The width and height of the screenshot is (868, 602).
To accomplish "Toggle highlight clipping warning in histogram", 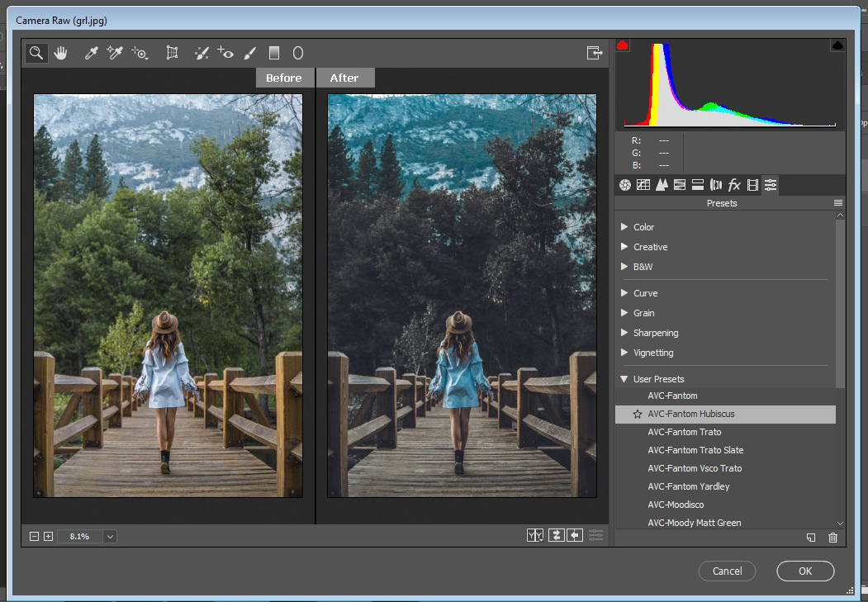I will (x=837, y=45).
